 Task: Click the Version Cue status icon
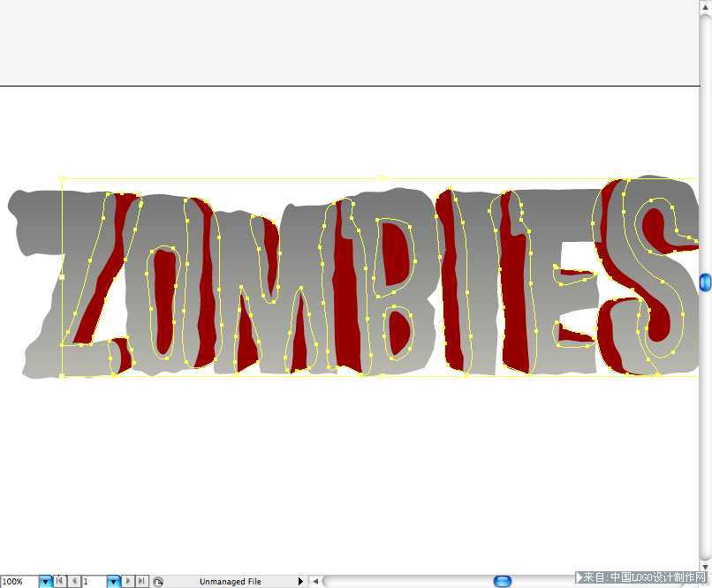157,582
